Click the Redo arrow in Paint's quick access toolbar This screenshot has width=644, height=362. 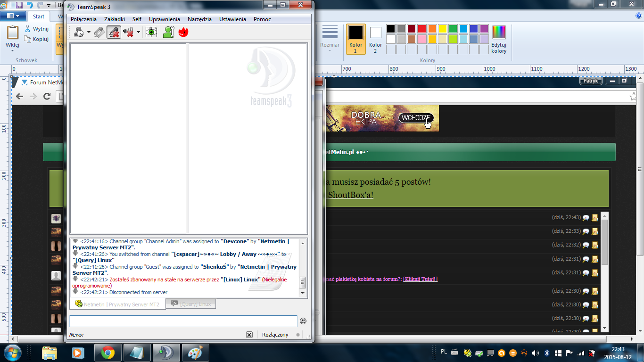pos(40,5)
